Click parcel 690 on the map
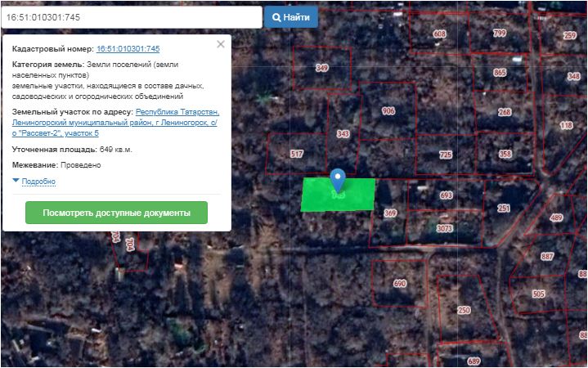 coord(400,283)
